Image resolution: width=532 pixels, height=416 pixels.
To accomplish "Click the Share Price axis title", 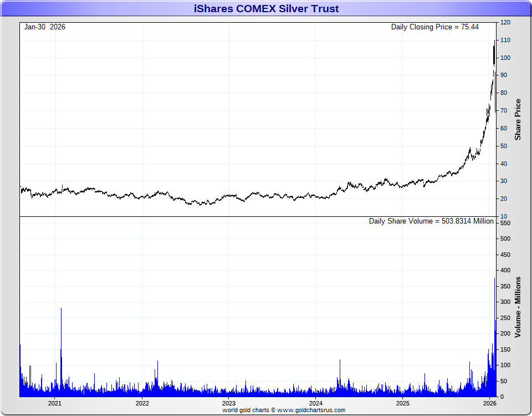I will tap(518, 120).
